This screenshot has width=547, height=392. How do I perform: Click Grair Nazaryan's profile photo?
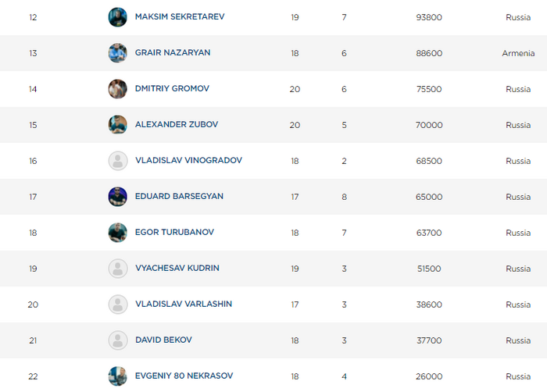click(117, 53)
